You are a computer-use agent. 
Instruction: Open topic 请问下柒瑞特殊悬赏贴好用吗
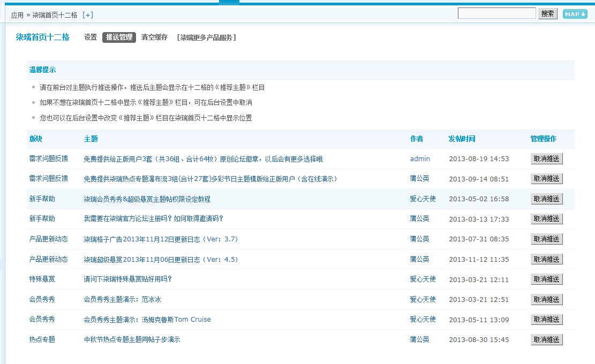point(127,279)
